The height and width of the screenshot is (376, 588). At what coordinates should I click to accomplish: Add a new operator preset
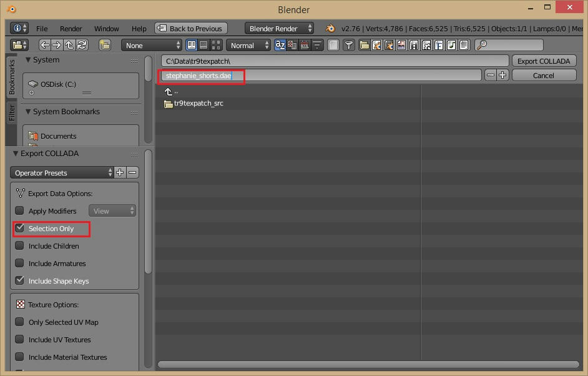tap(120, 172)
